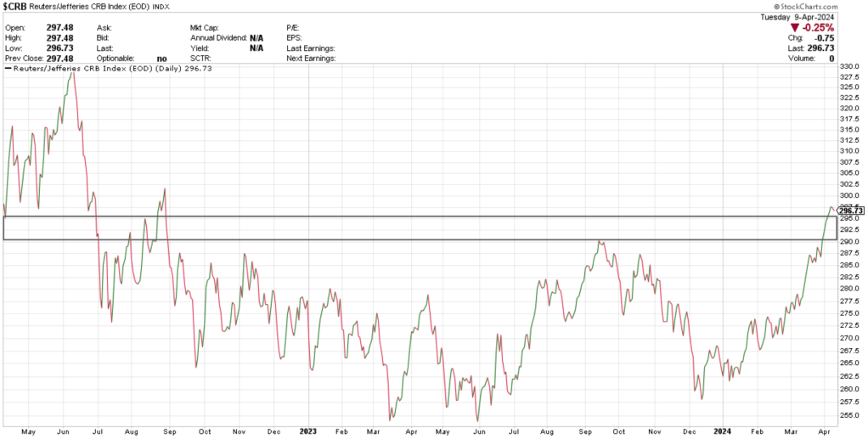Screen dimensions: 868x439
Task: Select the INDX exchange label in header
Action: click(x=161, y=7)
